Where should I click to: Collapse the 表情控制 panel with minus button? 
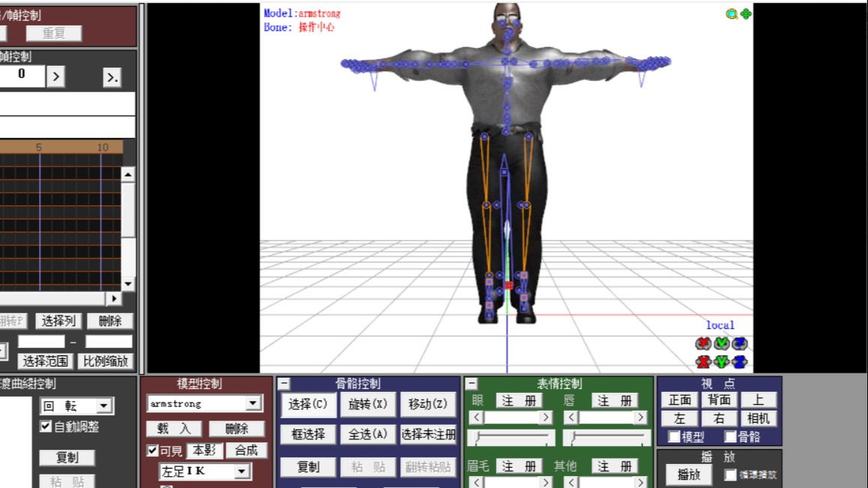471,384
